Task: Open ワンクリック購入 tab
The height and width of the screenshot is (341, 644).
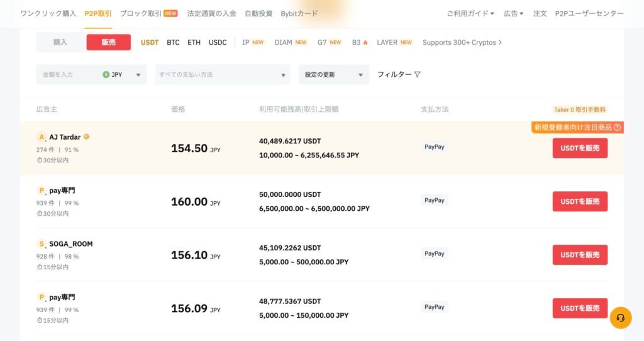Action: (48, 14)
